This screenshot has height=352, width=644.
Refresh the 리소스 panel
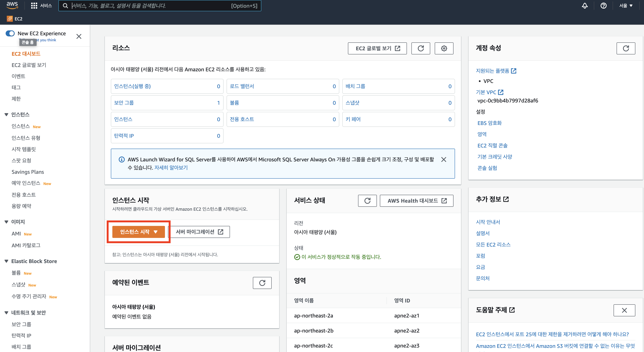point(420,48)
